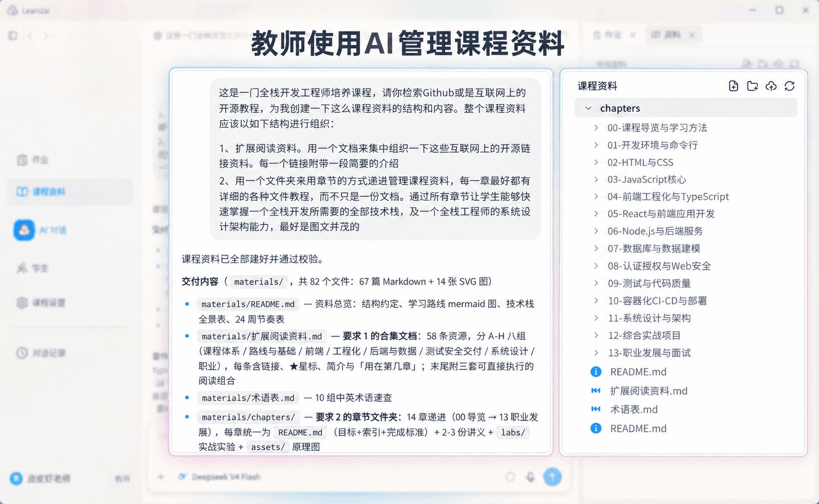Open 对话记录 in the sidebar
The image size is (819, 504).
(x=41, y=353)
